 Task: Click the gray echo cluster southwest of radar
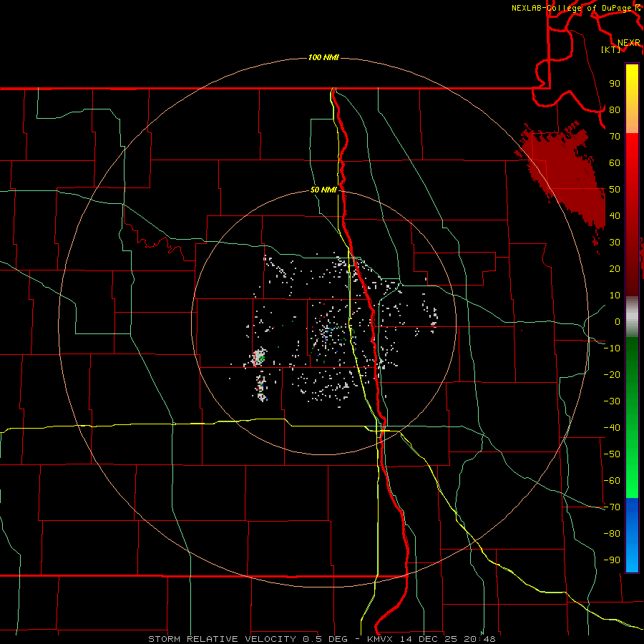pyautogui.click(x=259, y=356)
